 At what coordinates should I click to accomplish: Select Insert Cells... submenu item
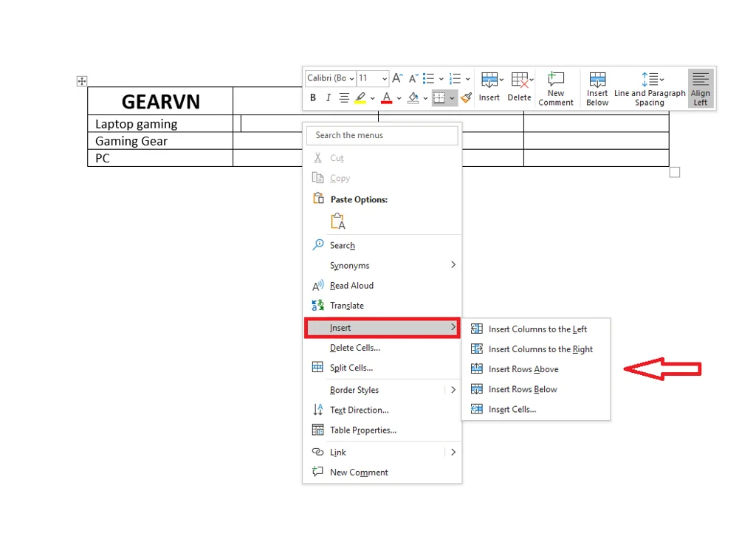[x=536, y=409]
